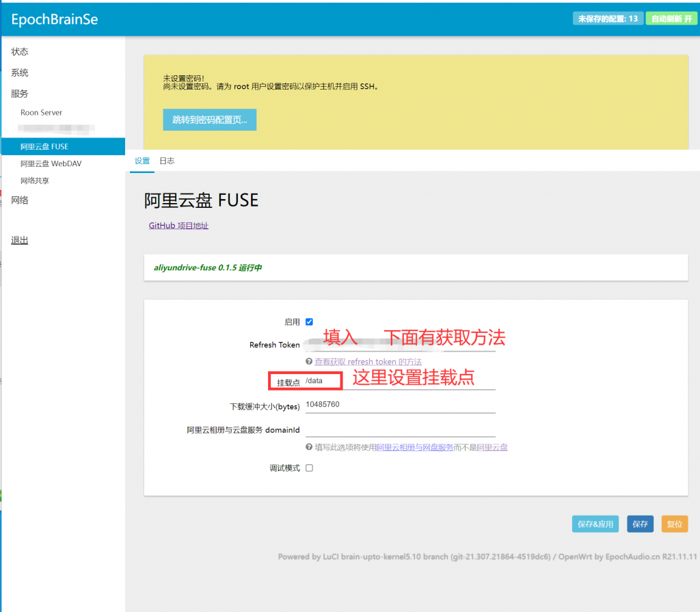Expand the 状态 menu in sidebar

point(20,51)
